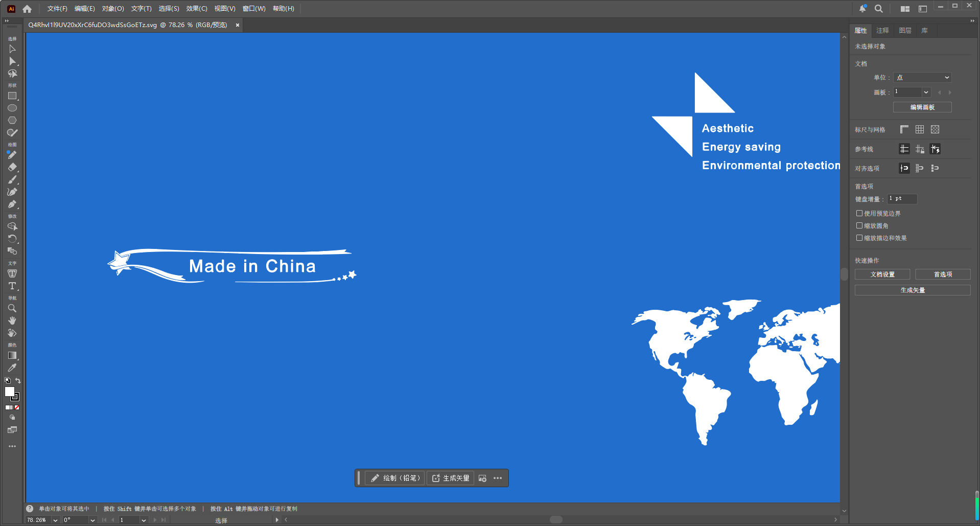Screen dimensions: 980x526
Task: Click the 文档设置 button
Action: tap(882, 275)
